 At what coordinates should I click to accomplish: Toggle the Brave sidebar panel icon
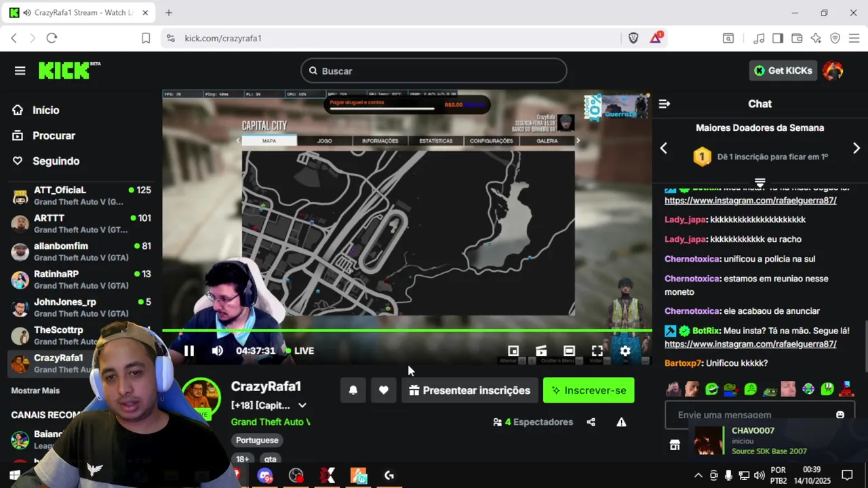(778, 38)
